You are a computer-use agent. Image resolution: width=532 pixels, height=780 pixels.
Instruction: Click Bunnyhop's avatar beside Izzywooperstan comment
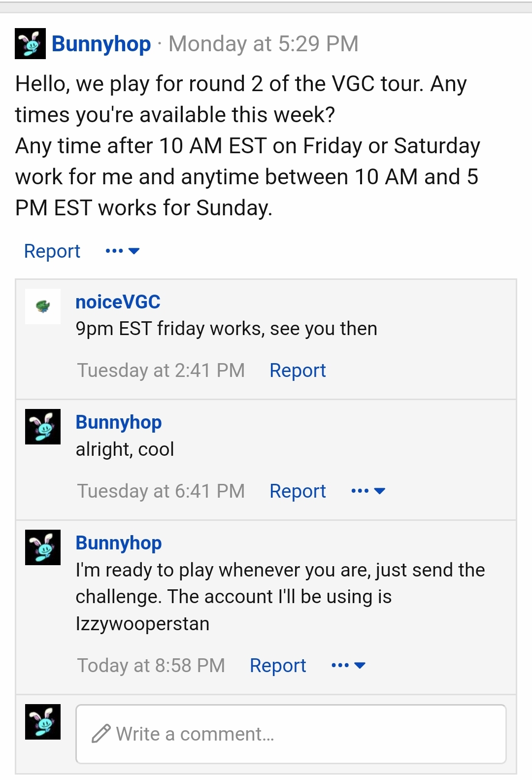[43, 547]
